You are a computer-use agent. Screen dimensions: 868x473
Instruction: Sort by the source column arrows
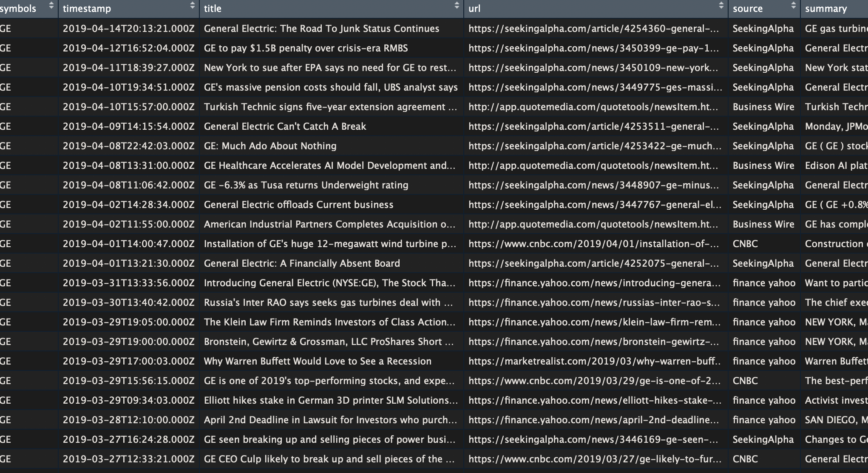coord(794,6)
